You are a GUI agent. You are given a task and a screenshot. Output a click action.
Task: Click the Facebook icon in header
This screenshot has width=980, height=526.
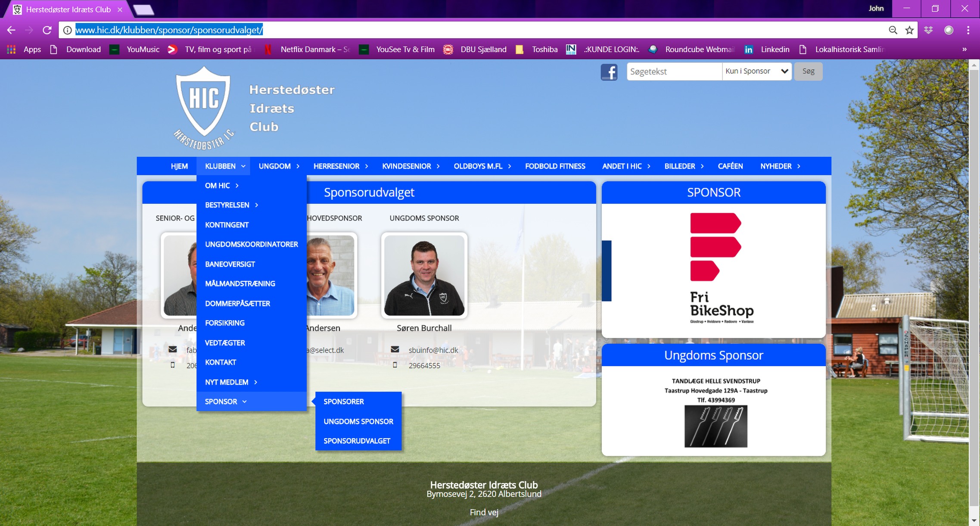(x=609, y=72)
